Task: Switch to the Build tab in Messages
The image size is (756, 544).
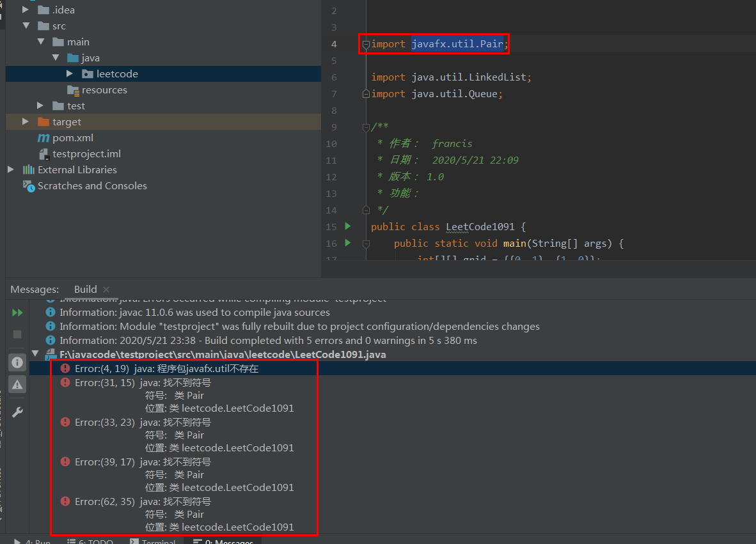Action: point(85,289)
